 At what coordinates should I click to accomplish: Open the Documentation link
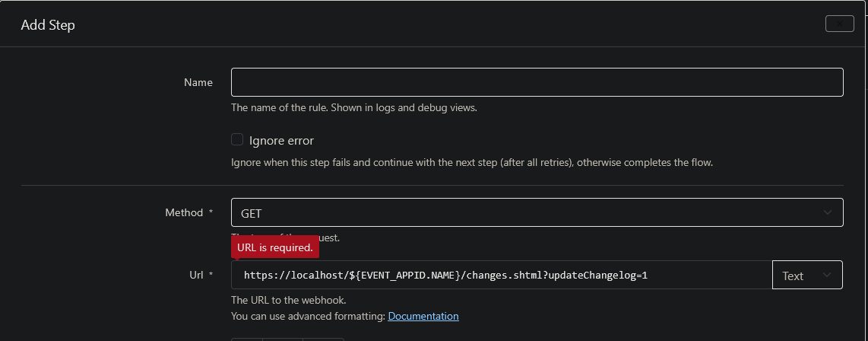(423, 316)
